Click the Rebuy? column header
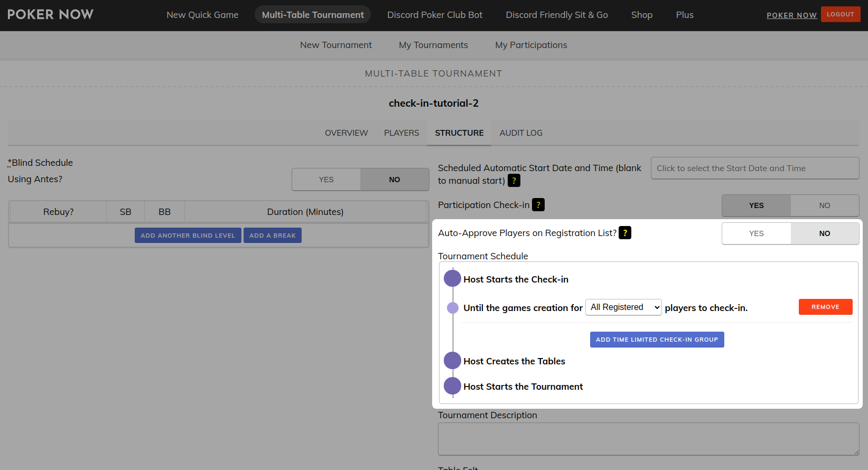 coord(58,212)
